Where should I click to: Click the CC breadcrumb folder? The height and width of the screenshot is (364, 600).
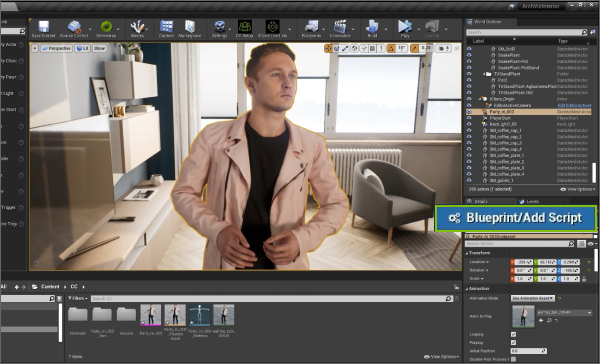(x=74, y=287)
